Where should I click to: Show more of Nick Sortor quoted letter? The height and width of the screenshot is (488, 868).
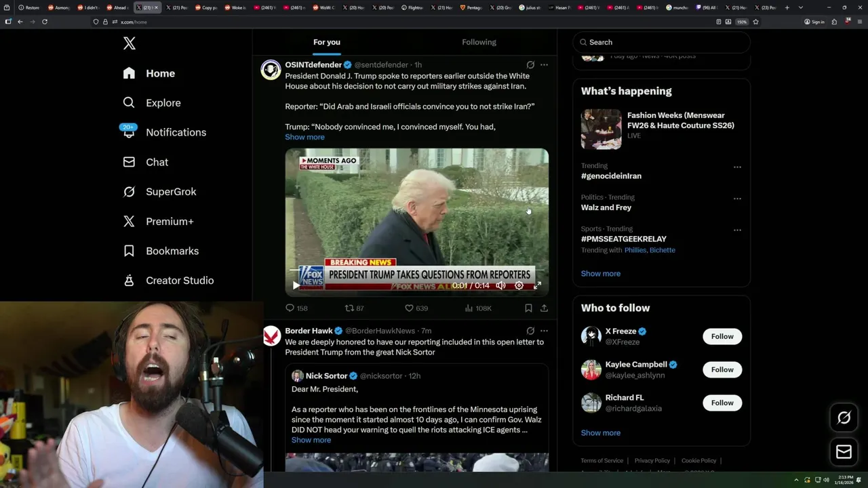tap(311, 440)
